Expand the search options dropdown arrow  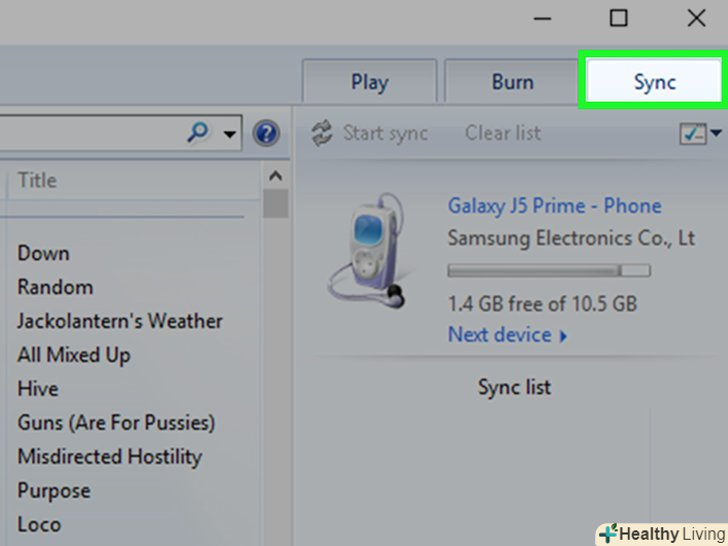pyautogui.click(x=229, y=134)
